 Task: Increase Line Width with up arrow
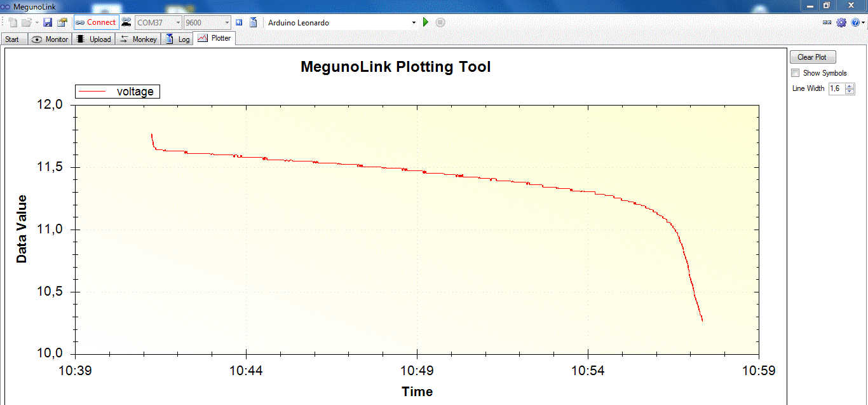click(850, 86)
